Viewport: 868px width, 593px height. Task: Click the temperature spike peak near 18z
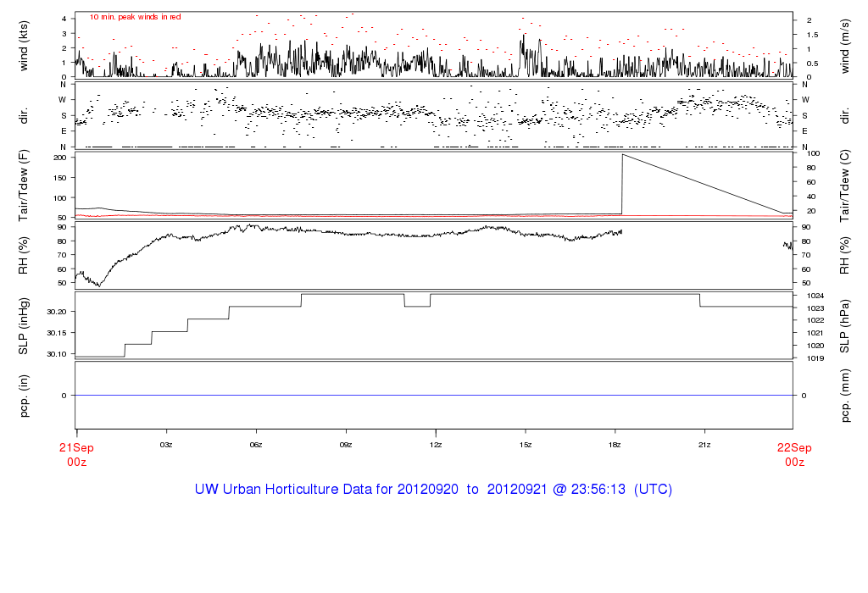(623, 155)
